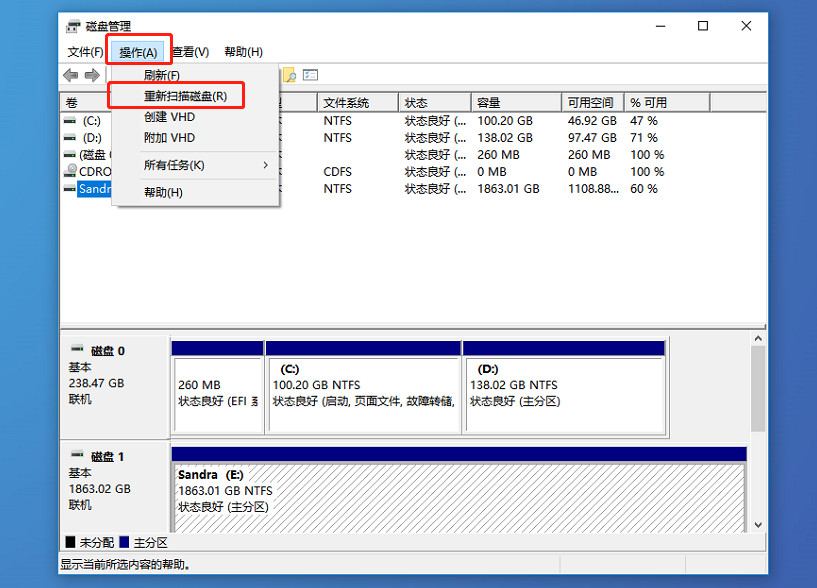This screenshot has width=817, height=588.
Task: Click the checklist-style toolbar icon
Action: click(311, 76)
